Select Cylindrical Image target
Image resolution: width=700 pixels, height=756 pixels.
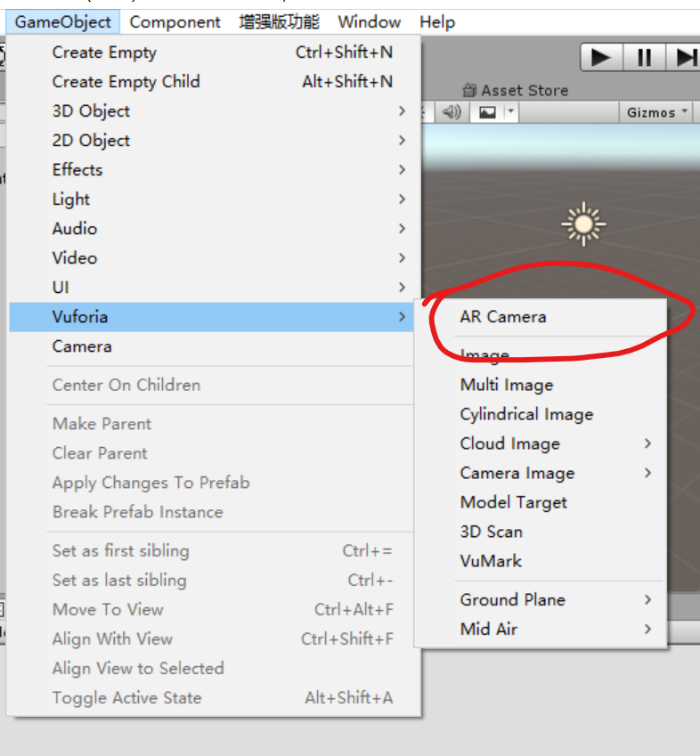click(x=541, y=414)
